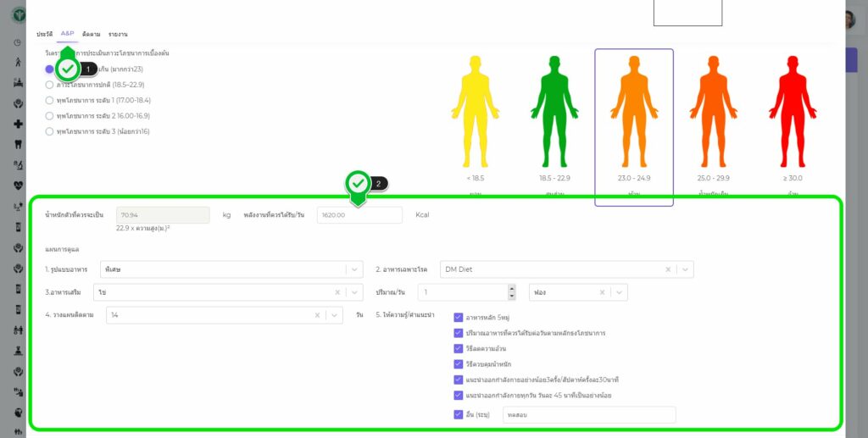Click the clock icon in the sidebar
868x438 pixels.
tap(18, 42)
